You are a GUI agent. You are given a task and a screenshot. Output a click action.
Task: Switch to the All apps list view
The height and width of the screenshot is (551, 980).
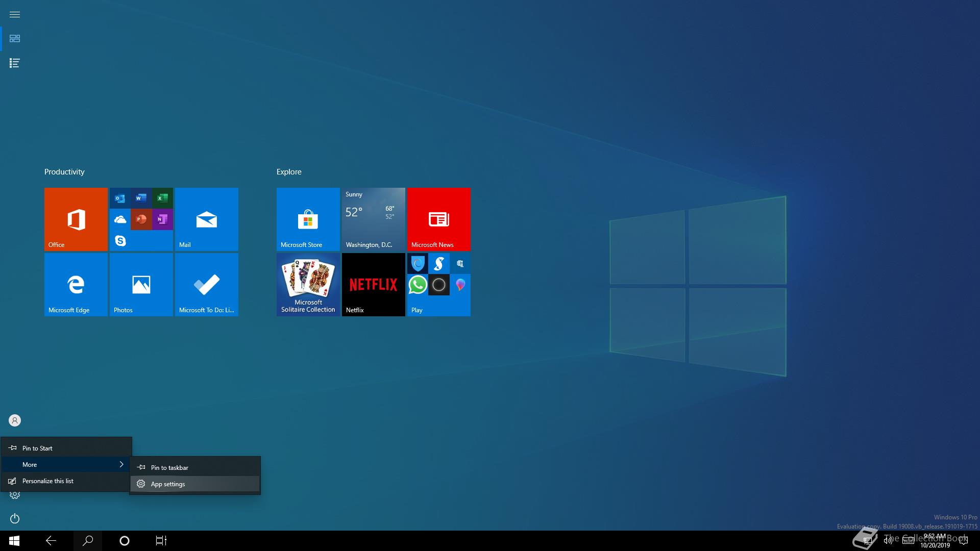15,63
